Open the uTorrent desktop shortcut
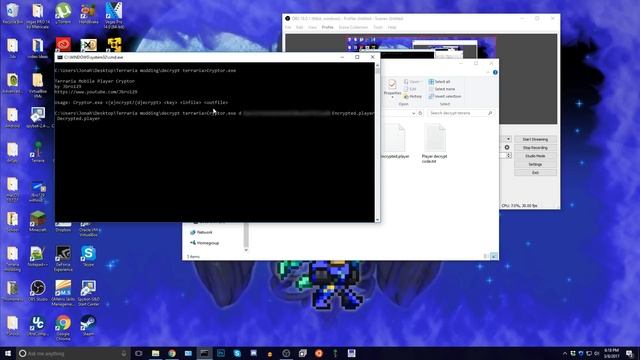Viewport: 640px width, 360px height. point(63,13)
